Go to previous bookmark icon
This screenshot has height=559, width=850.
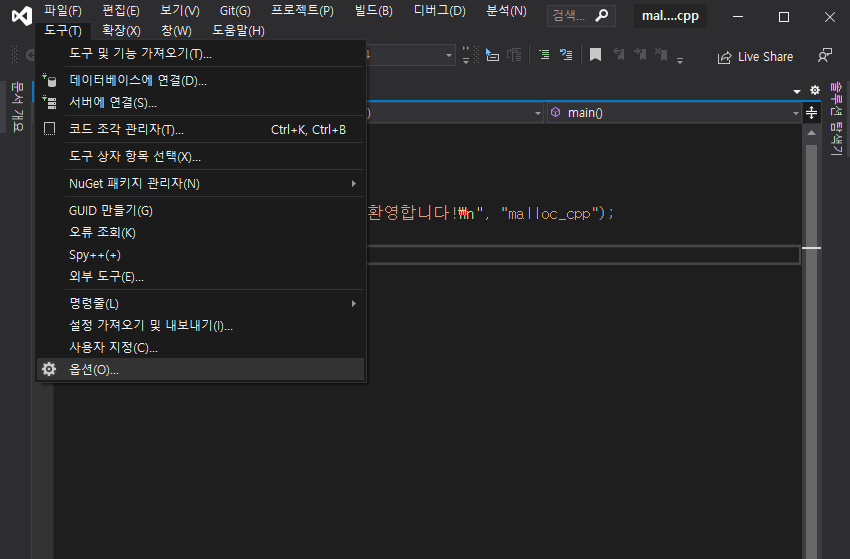(x=619, y=54)
